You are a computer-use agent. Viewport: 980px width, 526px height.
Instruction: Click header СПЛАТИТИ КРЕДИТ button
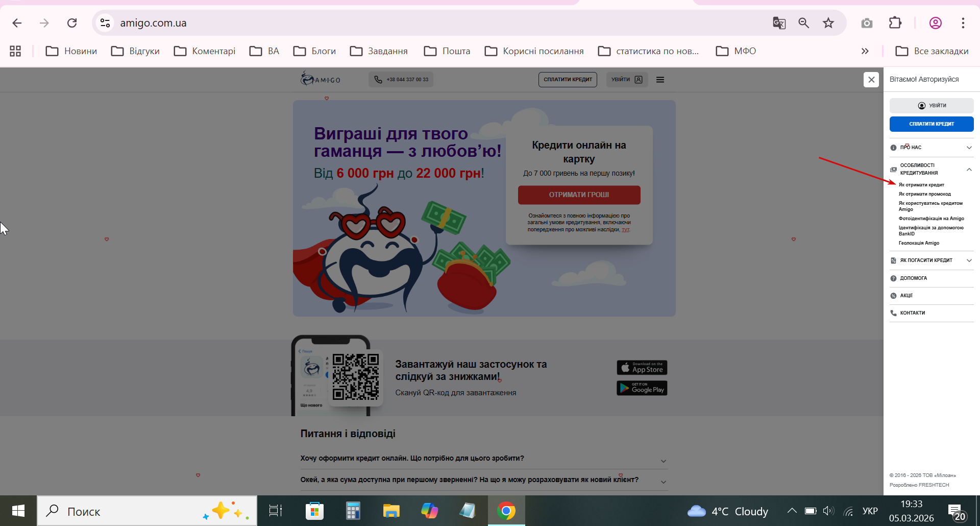(568, 80)
